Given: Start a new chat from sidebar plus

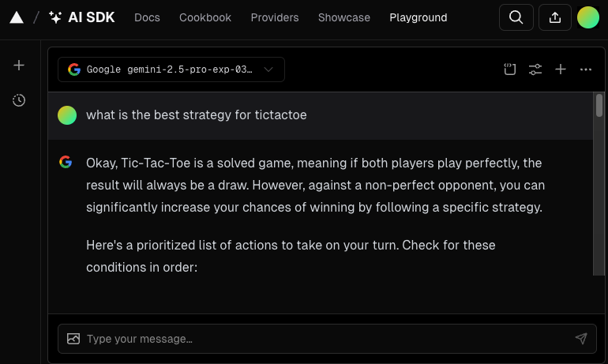Looking at the screenshot, I should pyautogui.click(x=19, y=66).
